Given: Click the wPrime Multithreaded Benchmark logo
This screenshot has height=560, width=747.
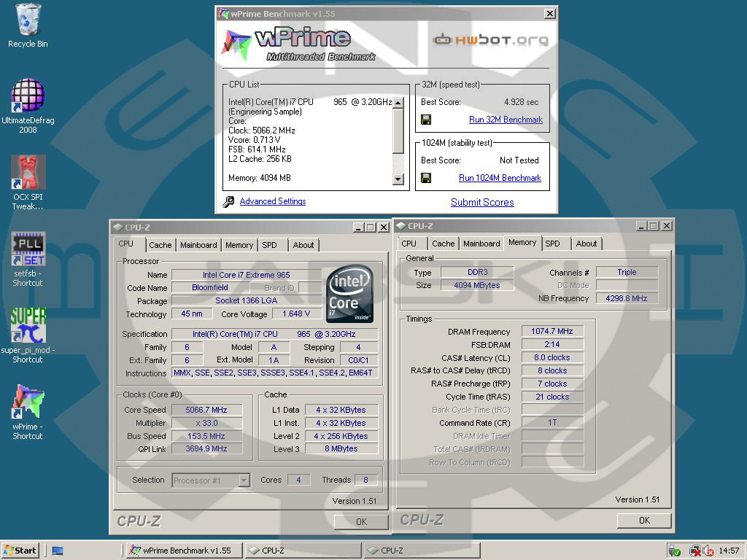Looking at the screenshot, I should click(x=298, y=44).
